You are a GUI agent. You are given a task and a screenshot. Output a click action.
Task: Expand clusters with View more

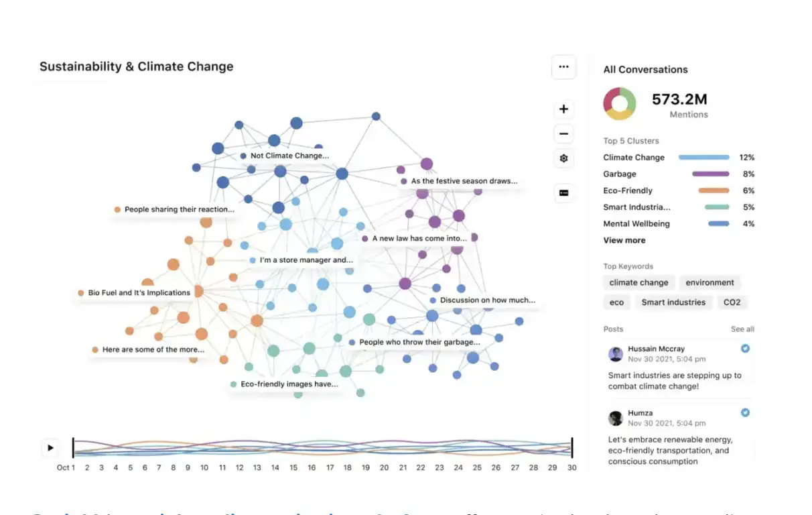(x=624, y=240)
